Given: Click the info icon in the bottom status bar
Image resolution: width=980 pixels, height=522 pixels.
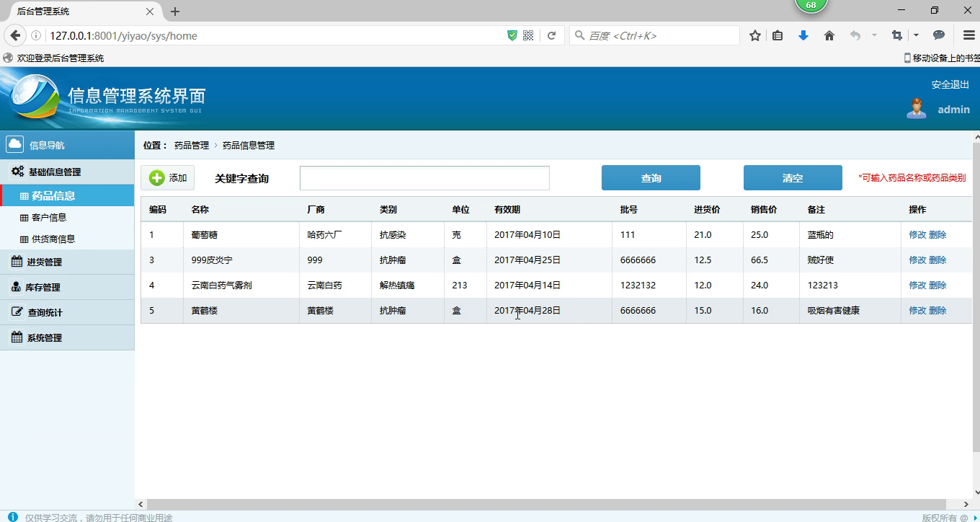Looking at the screenshot, I should point(13,517).
